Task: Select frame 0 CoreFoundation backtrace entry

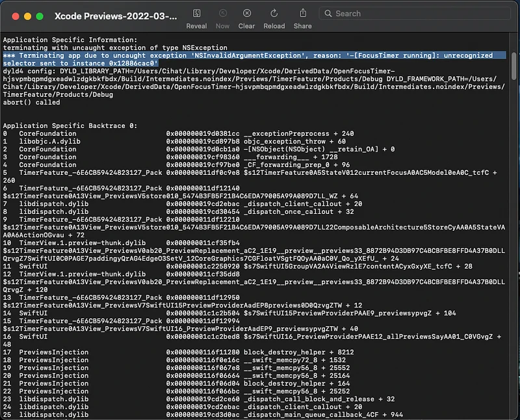Action: coord(97,133)
